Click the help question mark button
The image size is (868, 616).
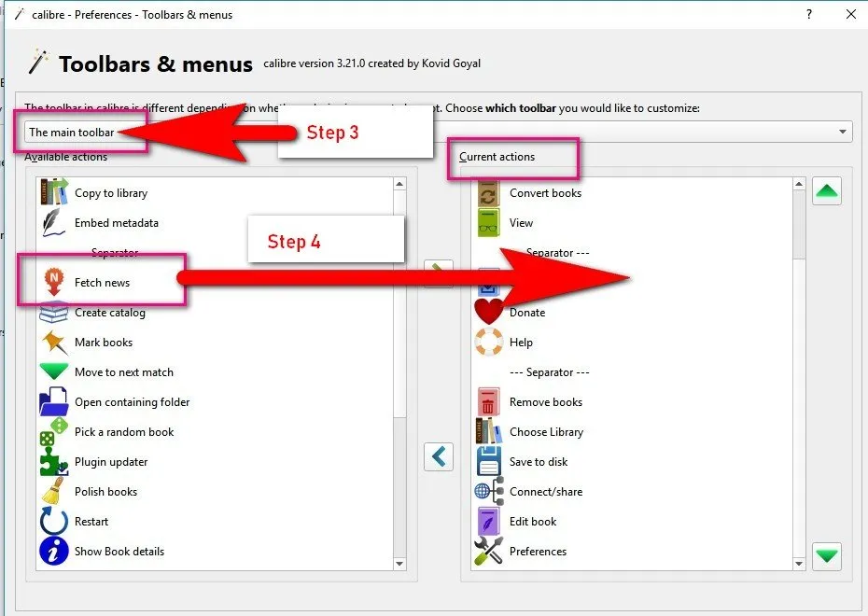[x=809, y=14]
